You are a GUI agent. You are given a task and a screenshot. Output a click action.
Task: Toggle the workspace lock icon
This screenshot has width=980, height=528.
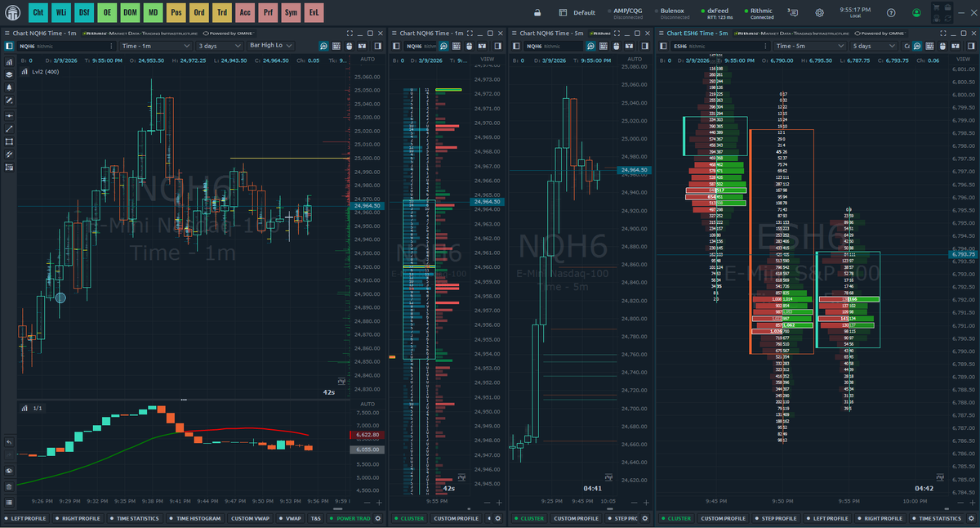[x=537, y=13]
